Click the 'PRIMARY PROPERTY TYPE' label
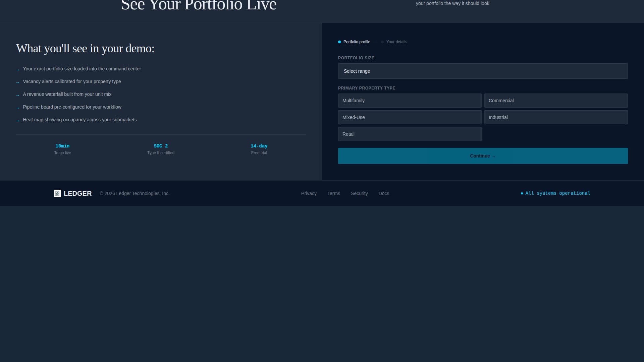This screenshot has height=362, width=644. 367,88
